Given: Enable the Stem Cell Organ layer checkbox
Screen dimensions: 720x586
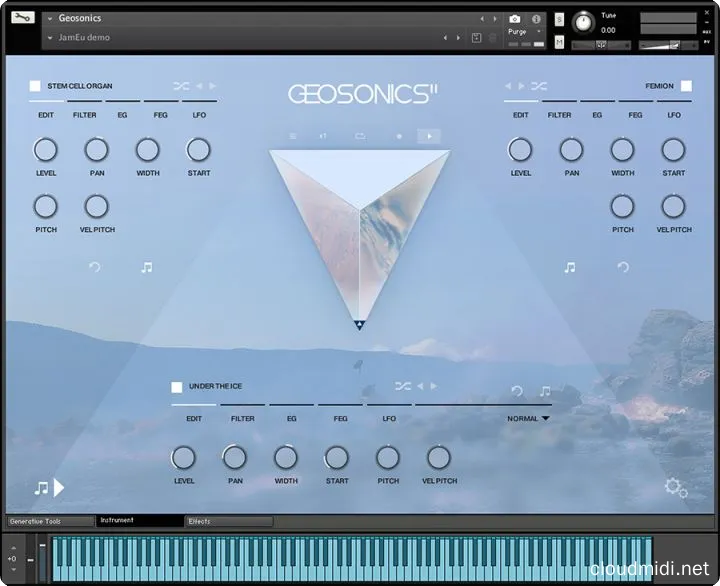Looking at the screenshot, I should [35, 86].
